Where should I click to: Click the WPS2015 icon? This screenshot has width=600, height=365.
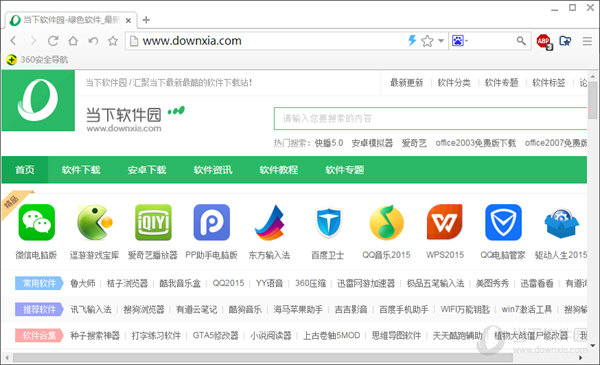coord(445,222)
